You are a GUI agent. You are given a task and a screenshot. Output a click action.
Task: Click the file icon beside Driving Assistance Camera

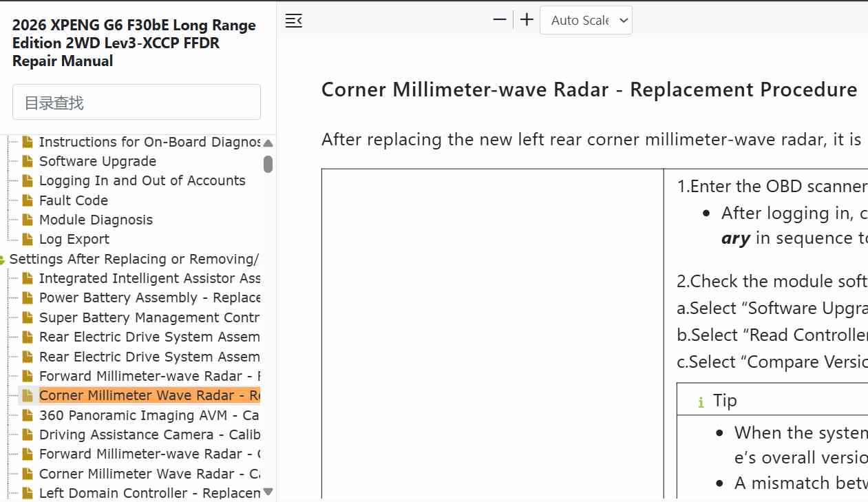28,435
